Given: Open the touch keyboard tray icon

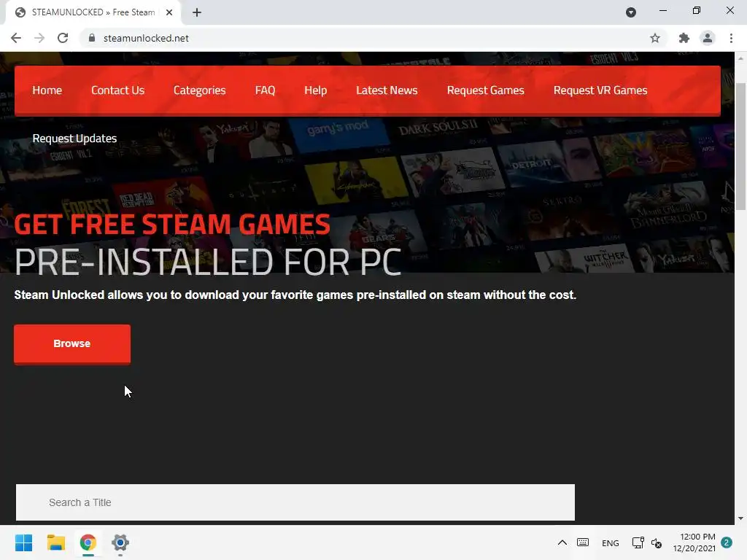Looking at the screenshot, I should click(x=583, y=542).
